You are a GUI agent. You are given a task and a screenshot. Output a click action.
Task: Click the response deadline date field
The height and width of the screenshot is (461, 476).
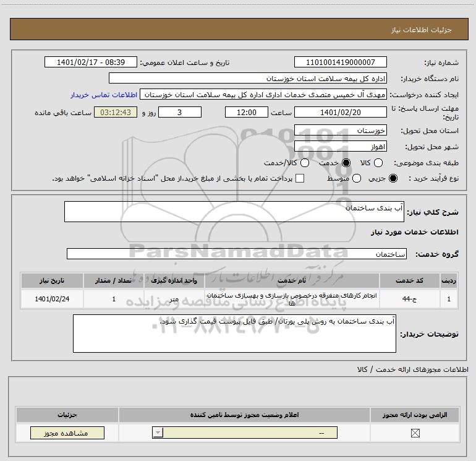point(340,112)
